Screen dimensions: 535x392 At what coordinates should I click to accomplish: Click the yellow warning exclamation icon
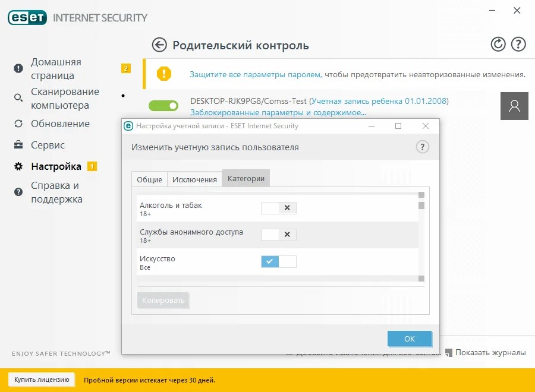(x=164, y=74)
